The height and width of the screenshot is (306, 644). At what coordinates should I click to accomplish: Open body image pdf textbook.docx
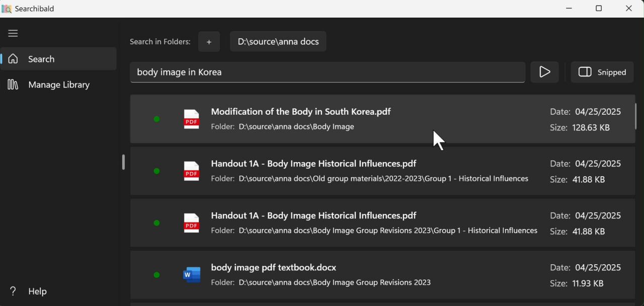(x=274, y=267)
